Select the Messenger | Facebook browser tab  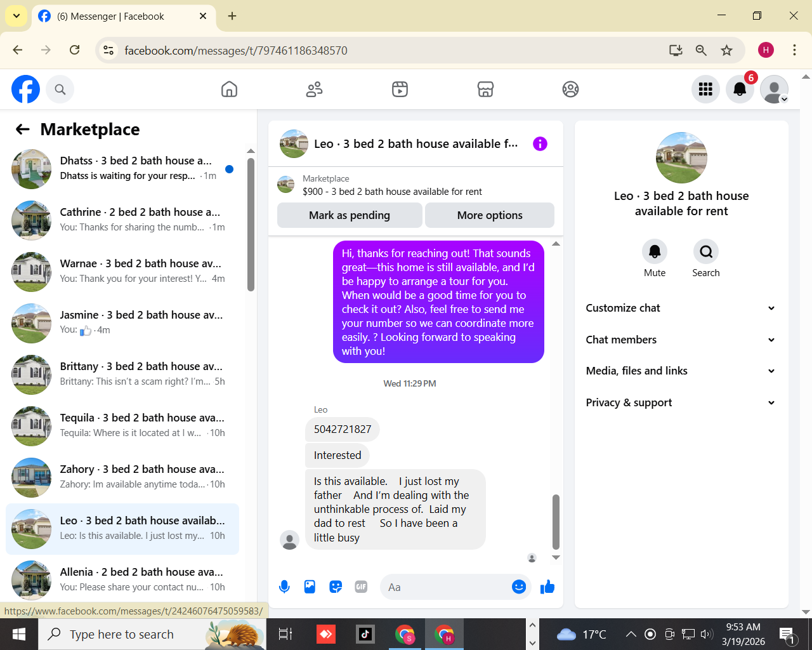pyautogui.click(x=123, y=17)
